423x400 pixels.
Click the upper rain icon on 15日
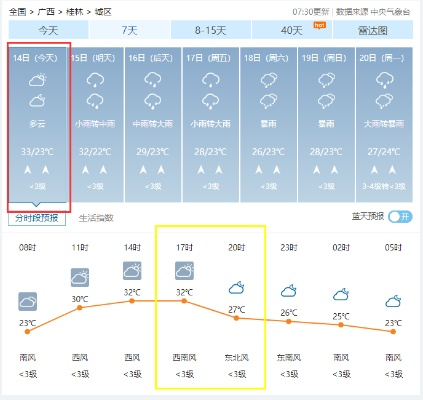tap(95, 80)
